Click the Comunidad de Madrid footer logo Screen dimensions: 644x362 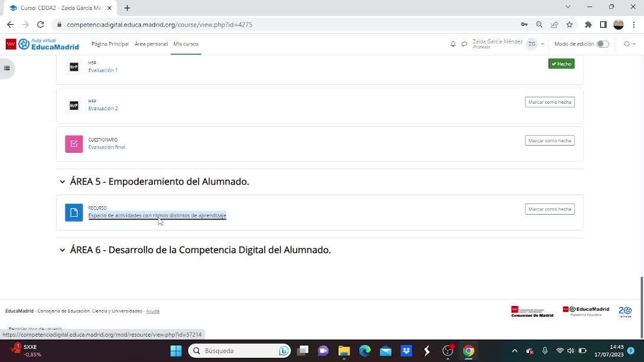533,311
